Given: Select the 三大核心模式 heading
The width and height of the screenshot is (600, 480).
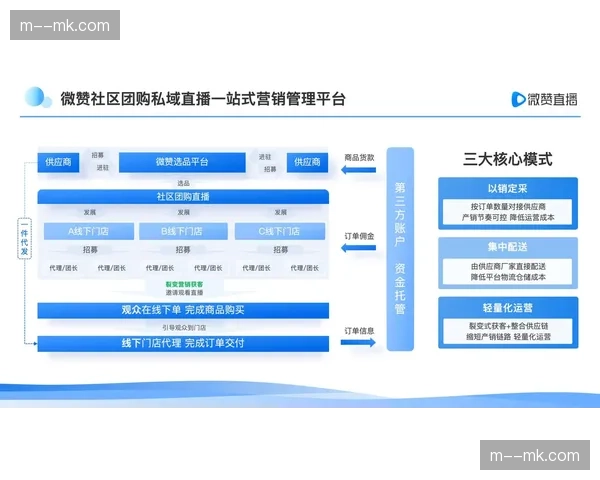Looking at the screenshot, I should tap(507, 159).
